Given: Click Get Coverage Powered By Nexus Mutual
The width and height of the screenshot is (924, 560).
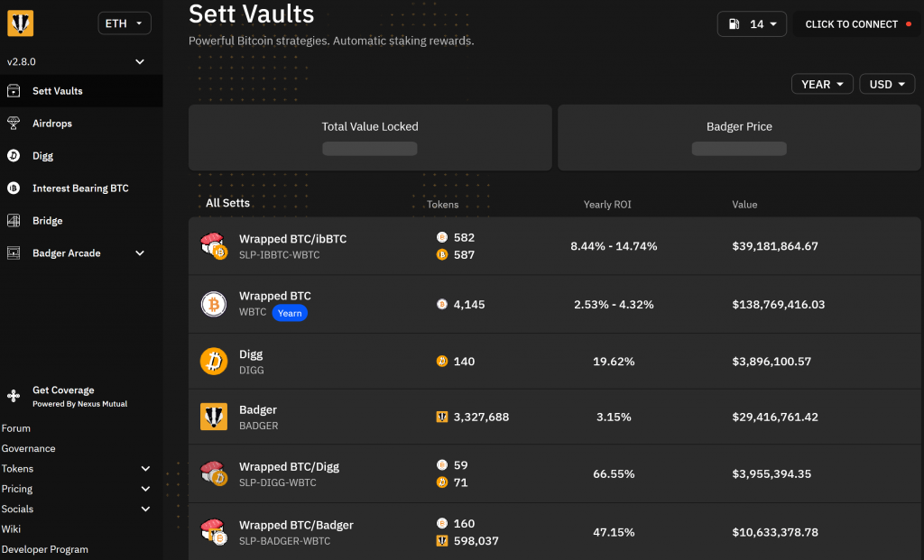Looking at the screenshot, I should tap(79, 396).
